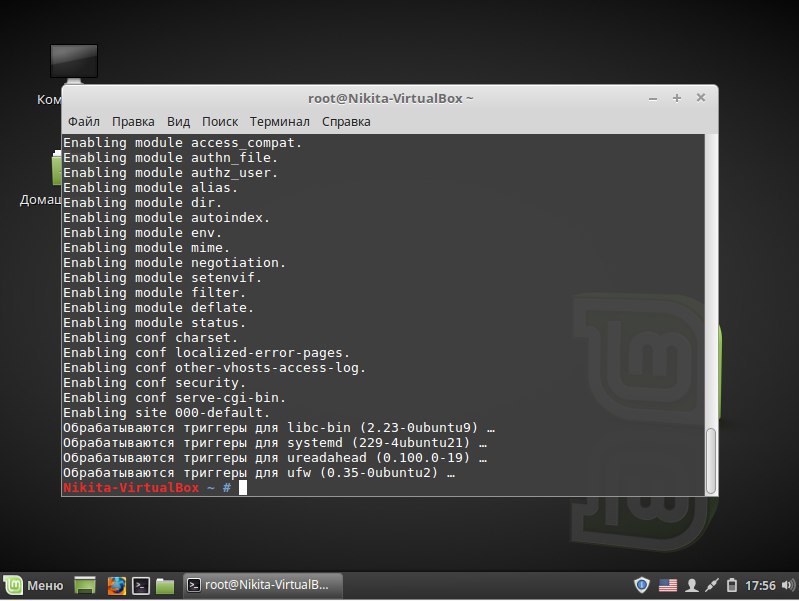Viewport: 799px width, 601px height.
Task: Click the 'Enabling module access_compat.' line
Action: click(182, 143)
